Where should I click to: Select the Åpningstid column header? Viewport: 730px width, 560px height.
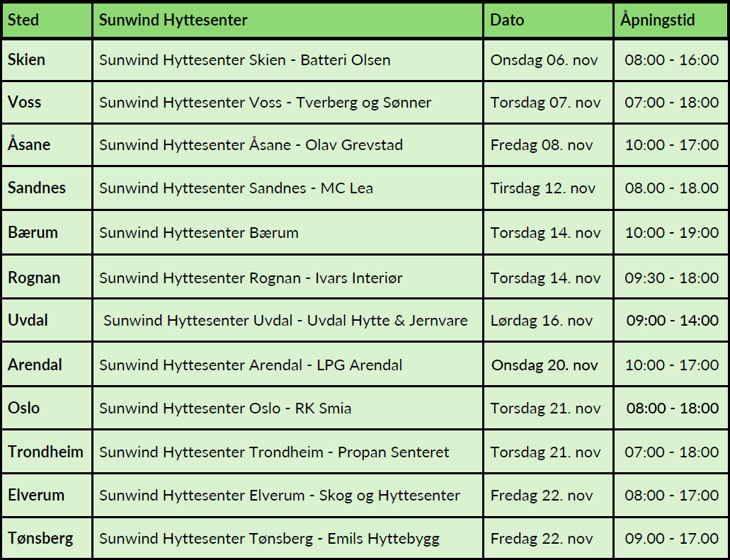click(x=671, y=20)
